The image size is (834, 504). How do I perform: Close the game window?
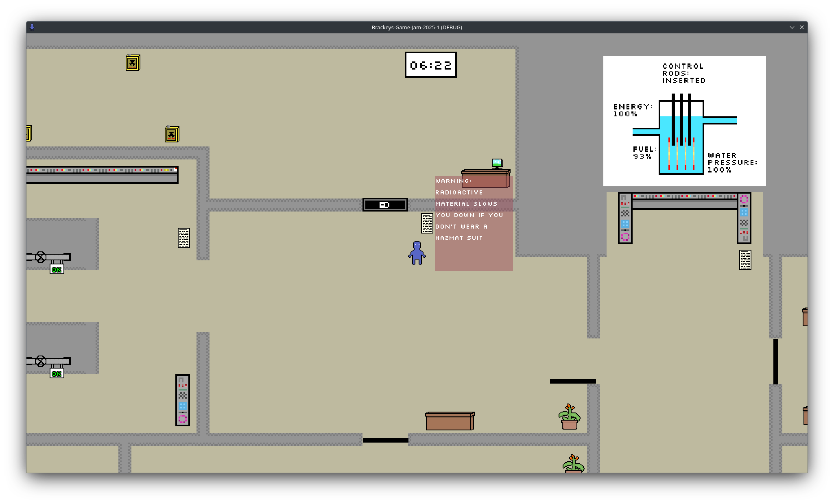coord(802,27)
